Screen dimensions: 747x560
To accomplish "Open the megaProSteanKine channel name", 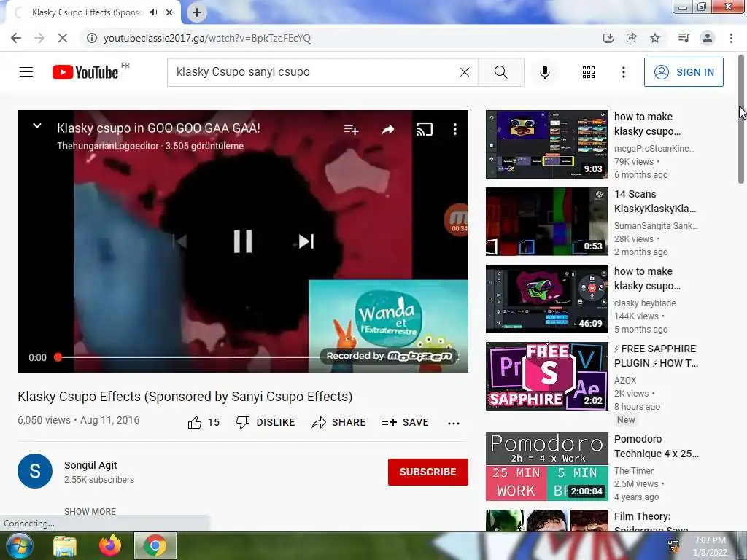I will (x=654, y=149).
